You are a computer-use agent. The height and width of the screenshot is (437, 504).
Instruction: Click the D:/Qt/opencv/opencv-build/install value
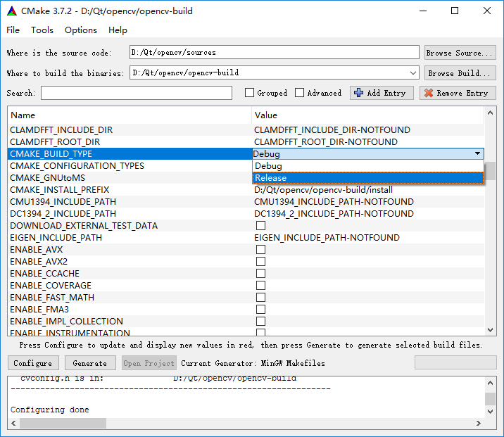tap(323, 189)
